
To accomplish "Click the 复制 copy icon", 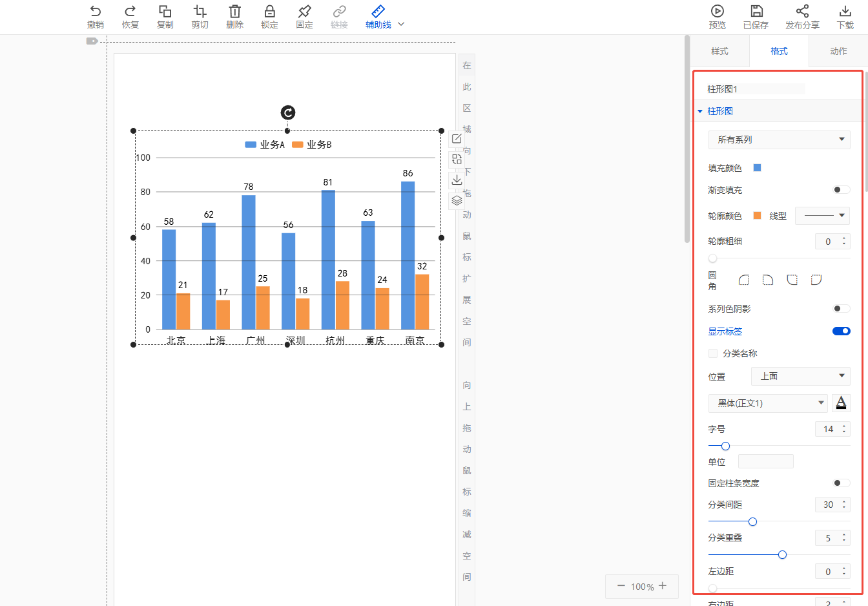I will pos(165,11).
